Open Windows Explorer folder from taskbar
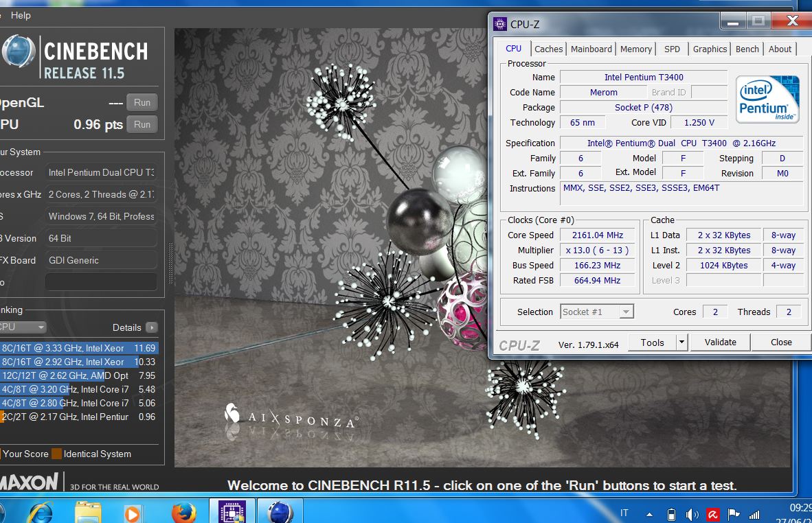This screenshot has width=812, height=523. (x=88, y=513)
